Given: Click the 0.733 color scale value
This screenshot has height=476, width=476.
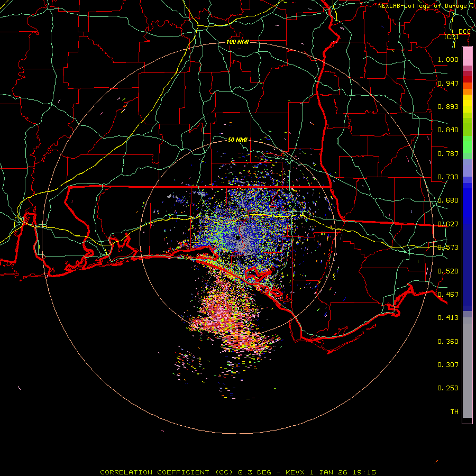Looking at the screenshot, I should click(448, 177).
